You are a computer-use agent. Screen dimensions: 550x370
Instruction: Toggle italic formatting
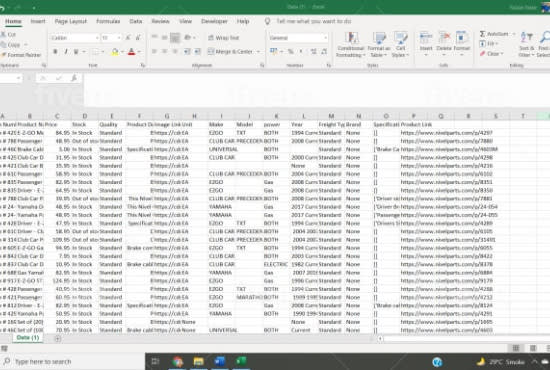point(66,52)
